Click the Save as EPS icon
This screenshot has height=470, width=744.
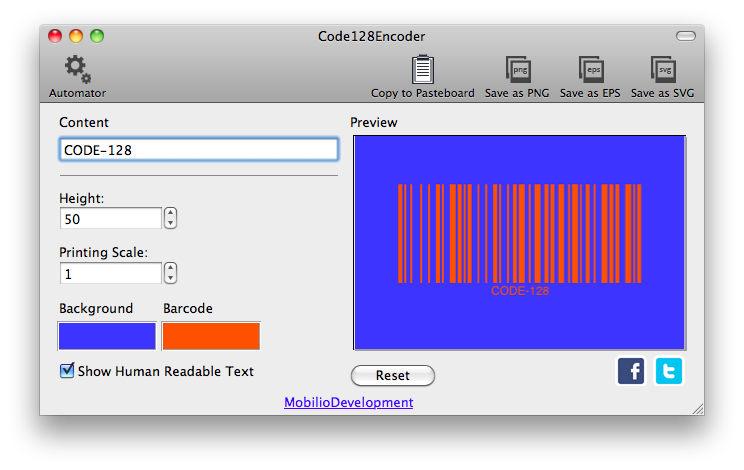(x=590, y=70)
